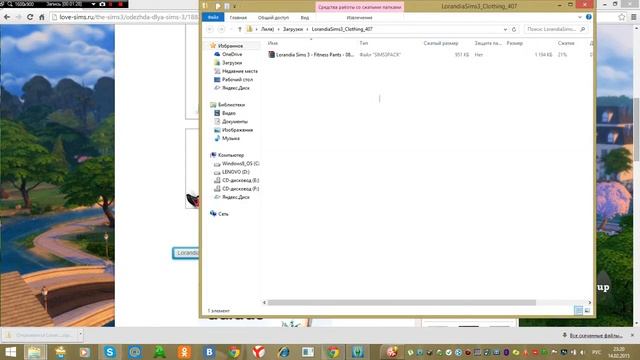Refresh the Explorer folder view
640x360 pixels.
pyautogui.click(x=514, y=29)
